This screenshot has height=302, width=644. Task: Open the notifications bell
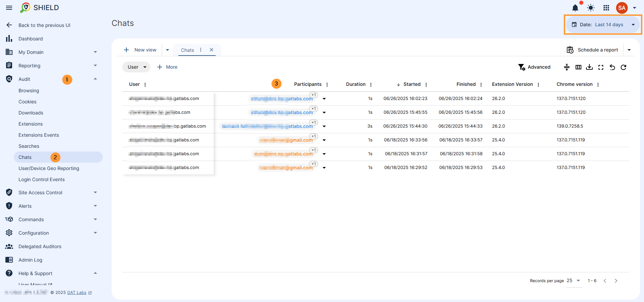pos(575,8)
